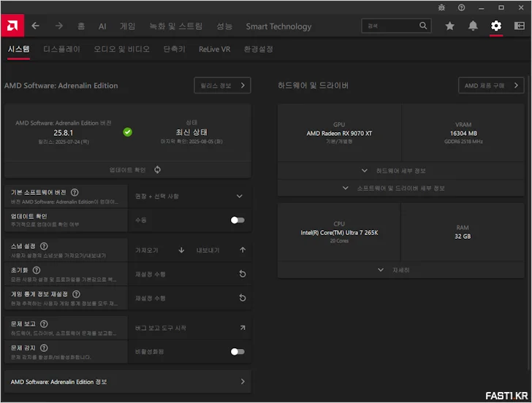Click the 가져오기 down arrow icon
Screen dimensions: 532x403
click(181, 250)
